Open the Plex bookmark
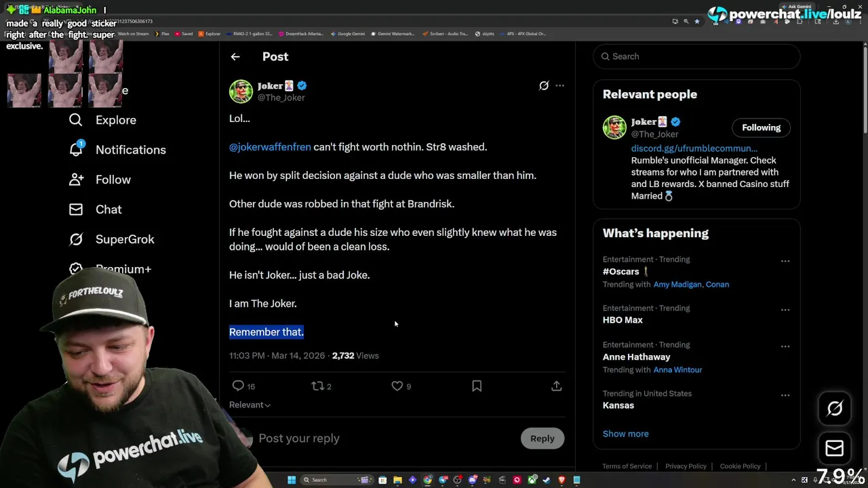Screen dimensions: 868x488 162,33
